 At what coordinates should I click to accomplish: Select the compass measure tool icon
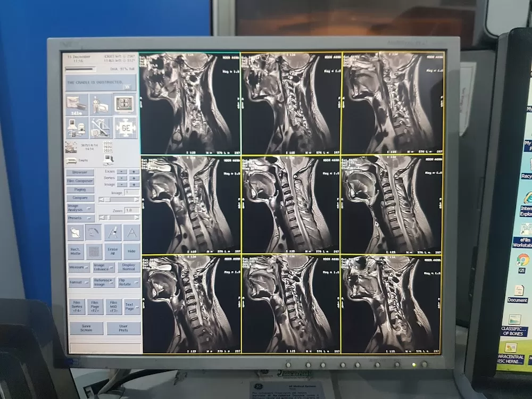(x=113, y=233)
